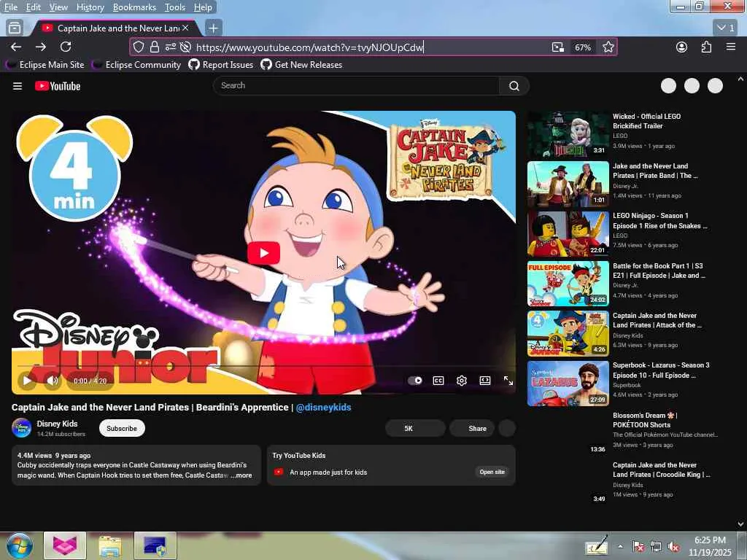Image resolution: width=747 pixels, height=560 pixels.
Task: Go forward one page
Action: [41, 47]
